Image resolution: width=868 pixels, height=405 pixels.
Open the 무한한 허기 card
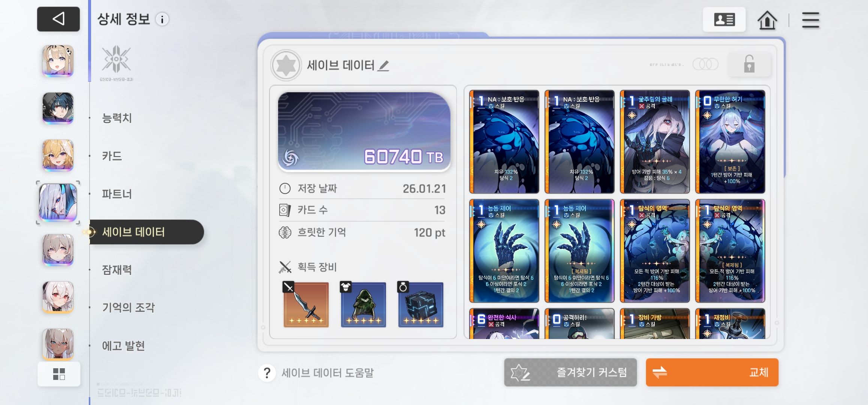coord(730,142)
